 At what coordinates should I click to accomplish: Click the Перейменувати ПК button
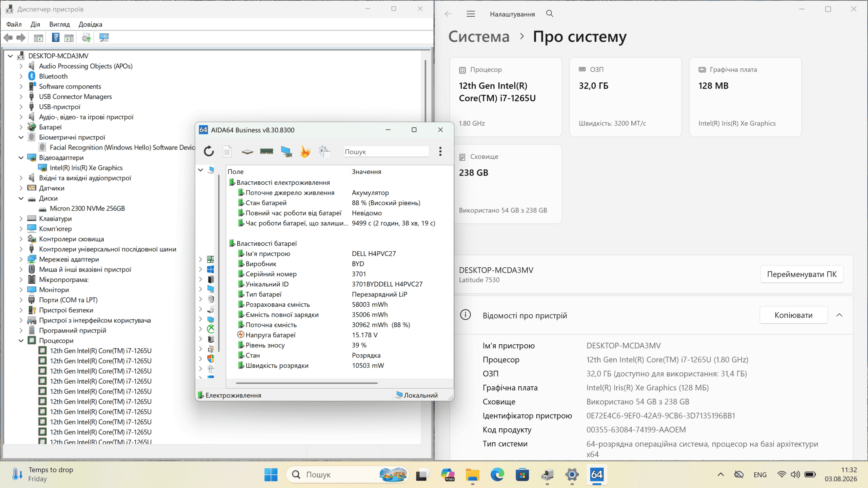coord(802,274)
